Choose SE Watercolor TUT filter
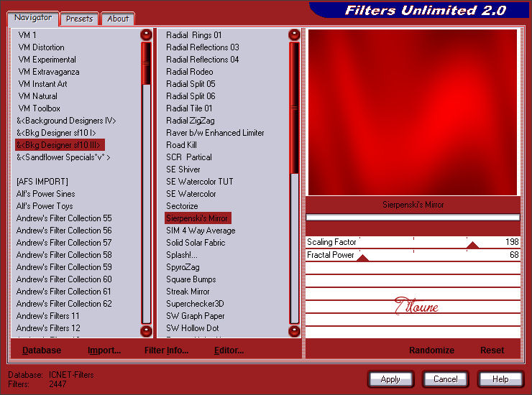 pyautogui.click(x=200, y=182)
